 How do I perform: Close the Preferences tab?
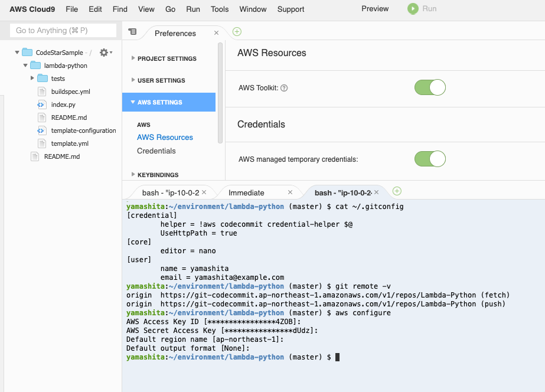(216, 33)
